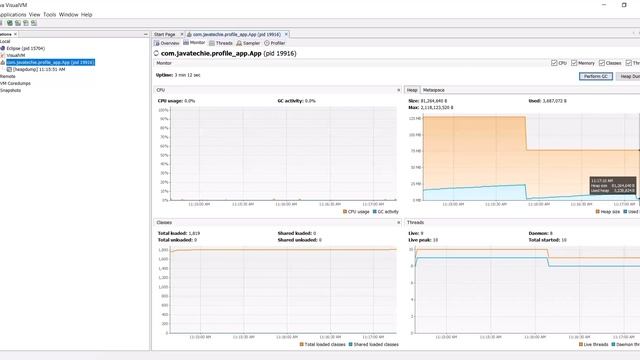
Task: Click the Add VM Coredump toolbar icon
Action: coord(26,23)
